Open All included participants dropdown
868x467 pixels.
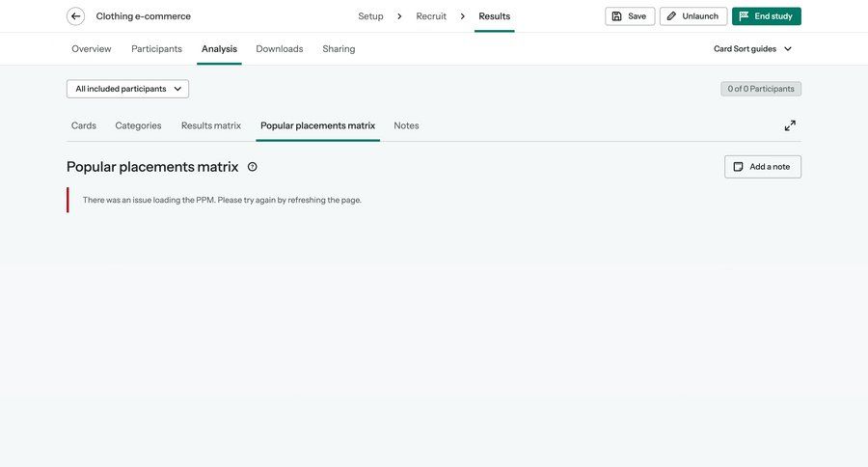point(127,89)
